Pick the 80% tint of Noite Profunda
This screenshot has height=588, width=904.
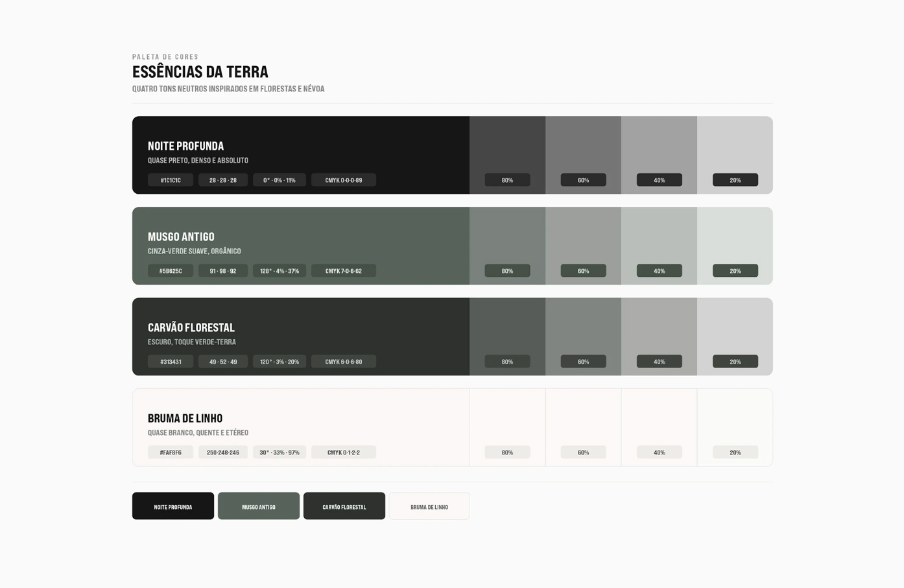click(x=507, y=155)
